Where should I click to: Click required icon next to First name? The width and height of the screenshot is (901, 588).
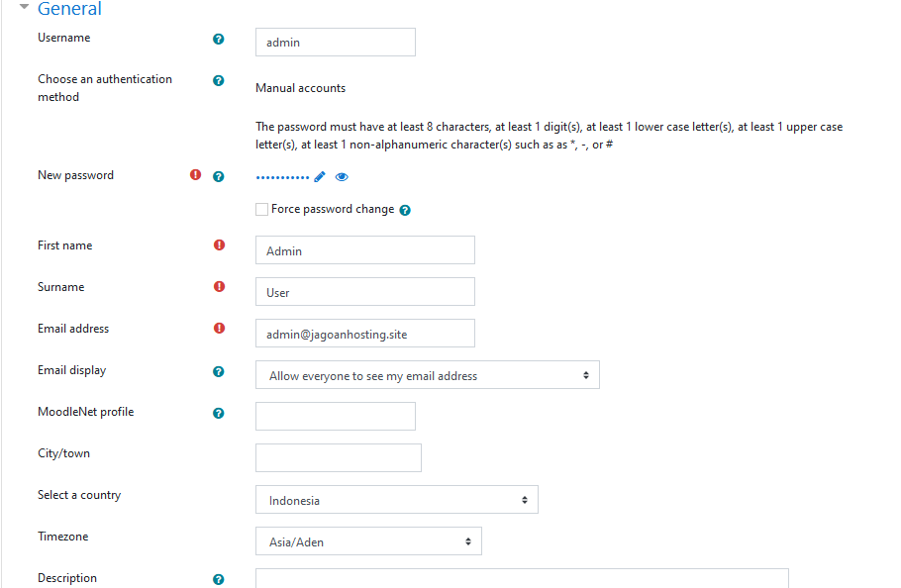220,245
